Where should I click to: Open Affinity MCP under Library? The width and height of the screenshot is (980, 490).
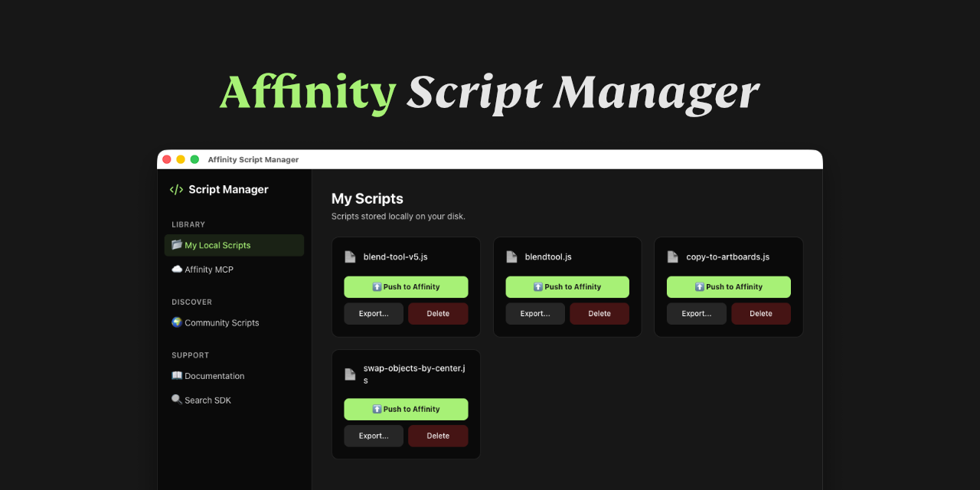tap(207, 269)
